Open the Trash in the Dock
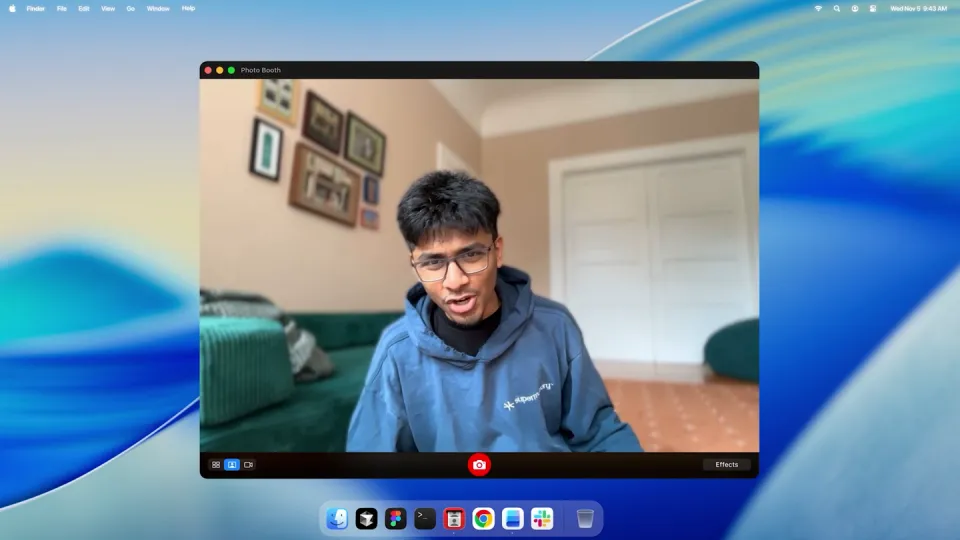 585,519
